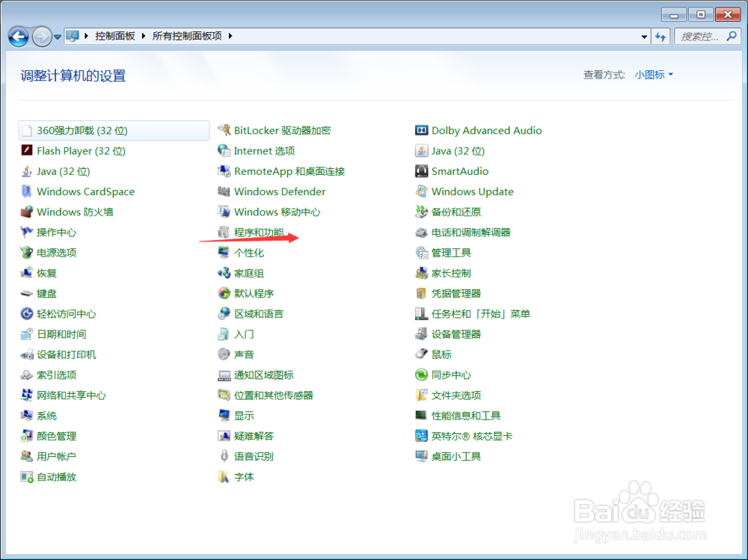
Task: Expand the address bar history dropdown arrow
Action: tap(644, 37)
